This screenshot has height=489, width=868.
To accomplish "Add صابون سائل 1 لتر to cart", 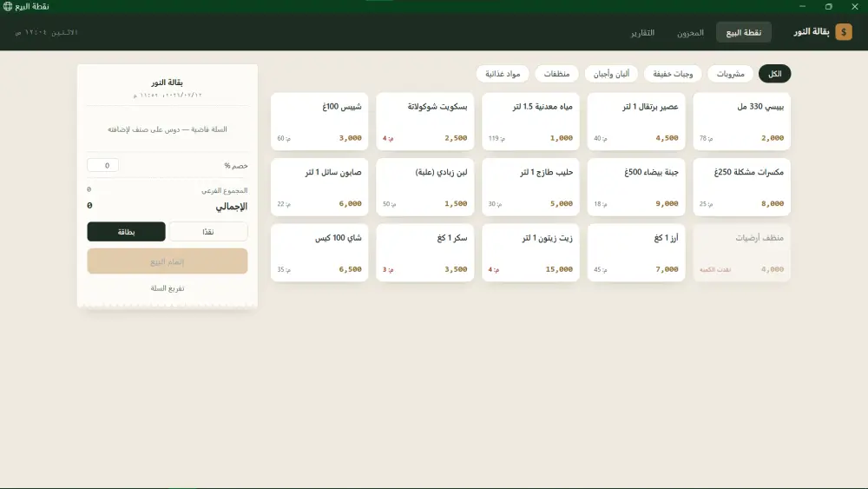I will point(319,188).
